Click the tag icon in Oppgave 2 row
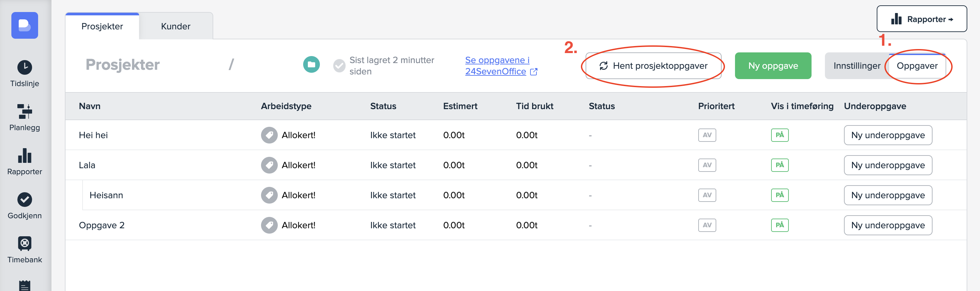The image size is (980, 291). (269, 225)
